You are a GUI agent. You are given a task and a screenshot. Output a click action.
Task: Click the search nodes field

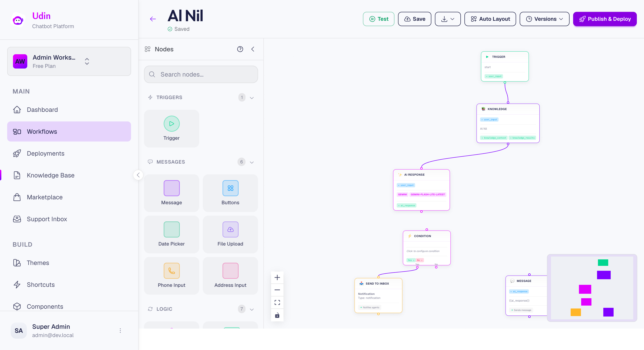click(x=201, y=74)
